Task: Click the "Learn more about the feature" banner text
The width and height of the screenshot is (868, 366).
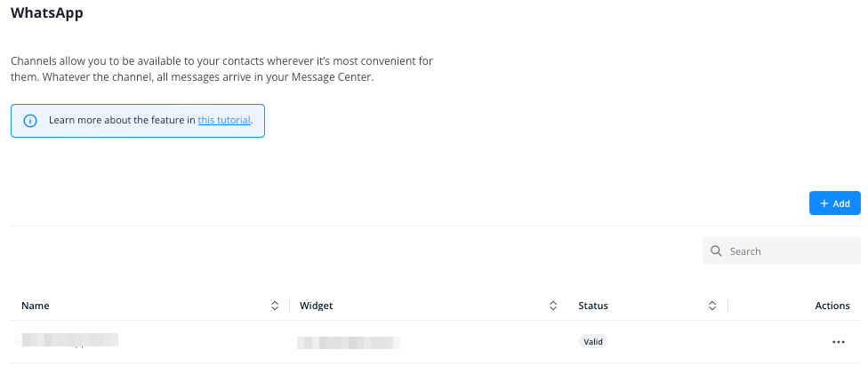Action: point(122,120)
